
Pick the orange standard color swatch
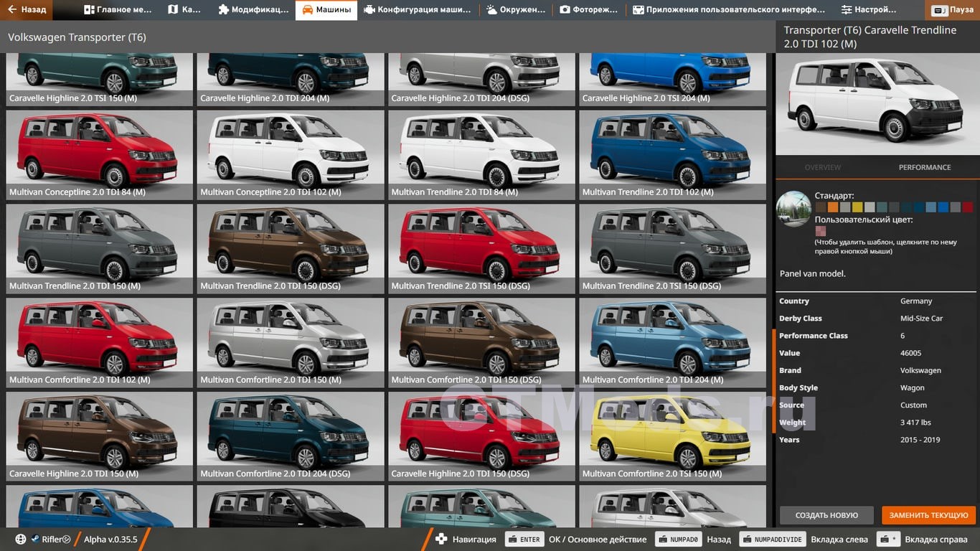click(x=832, y=207)
